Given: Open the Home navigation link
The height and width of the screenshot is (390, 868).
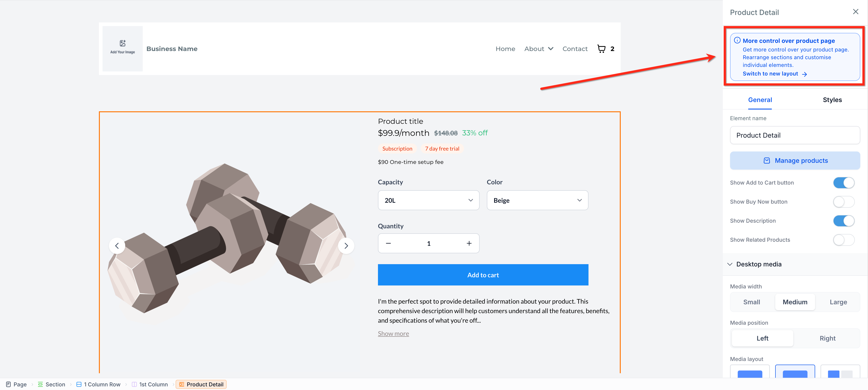Looking at the screenshot, I should click(505, 49).
